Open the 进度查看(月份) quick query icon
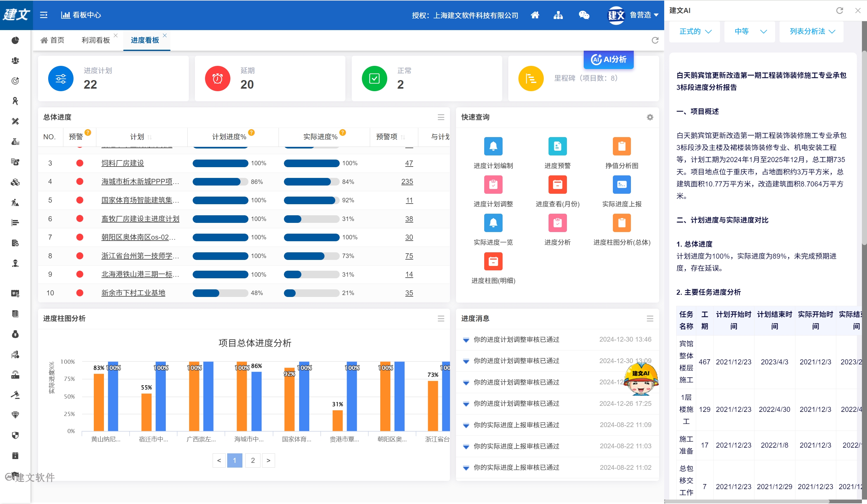 click(x=557, y=185)
